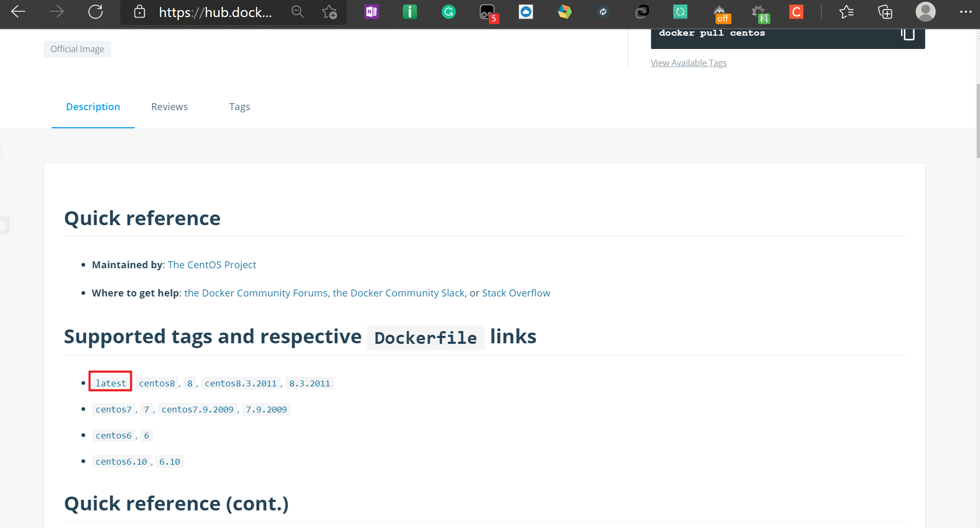This screenshot has width=980, height=528.
Task: Switch to the Tags tab
Action: (x=240, y=107)
